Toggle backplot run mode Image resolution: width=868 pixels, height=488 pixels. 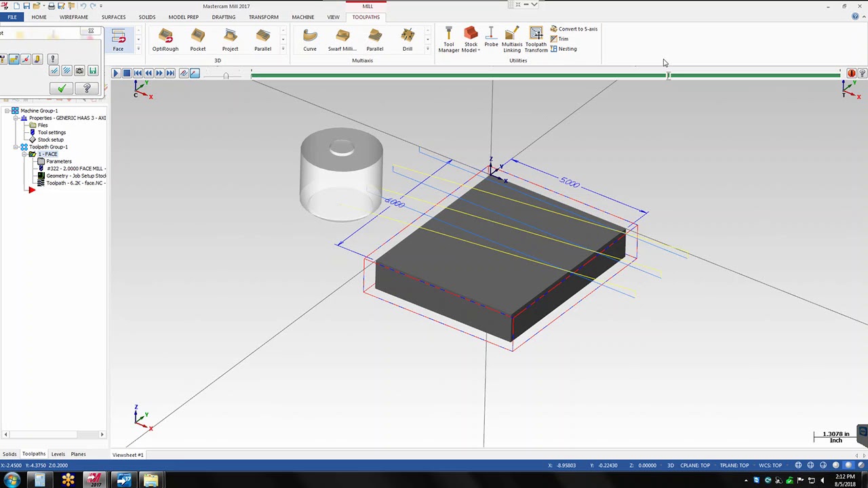pos(195,73)
